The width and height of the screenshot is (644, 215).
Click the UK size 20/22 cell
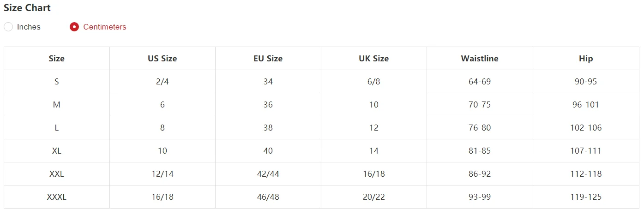point(373,197)
